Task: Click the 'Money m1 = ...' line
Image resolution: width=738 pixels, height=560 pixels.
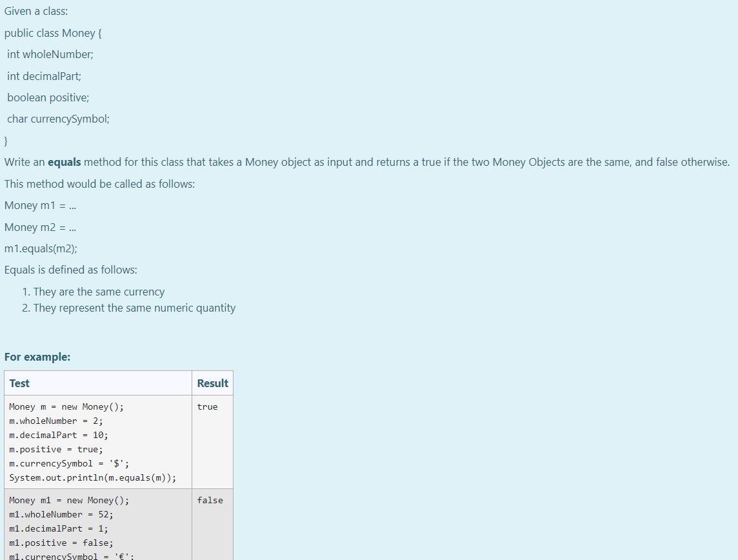Action: pyautogui.click(x=40, y=206)
